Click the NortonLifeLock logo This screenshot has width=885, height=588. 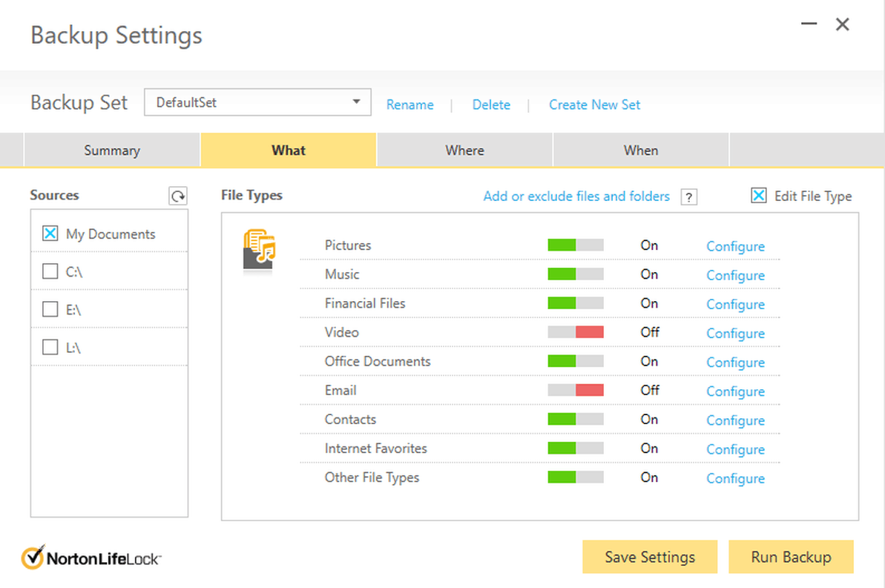click(91, 558)
